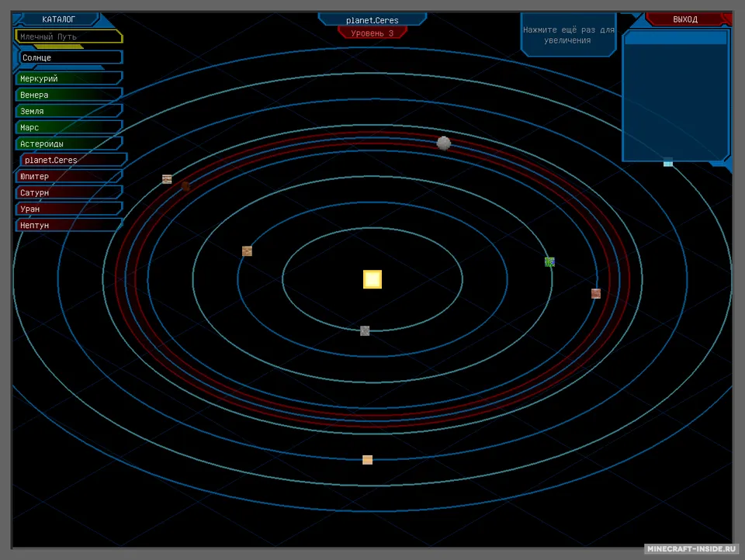The width and height of the screenshot is (745, 560).
Task: Click the red Уровень 3 level label
Action: click(x=372, y=33)
